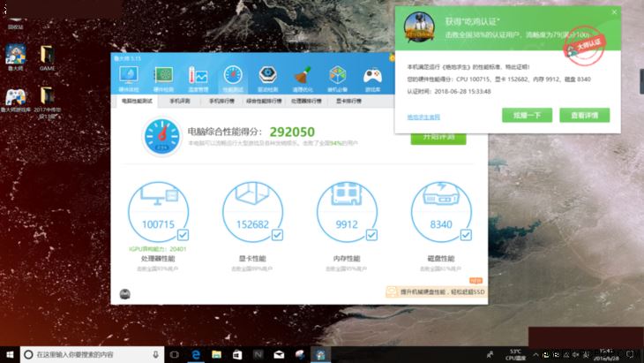The image size is (644, 363).
Task: Expand the system tray hidden icons chevron
Action: point(535,354)
